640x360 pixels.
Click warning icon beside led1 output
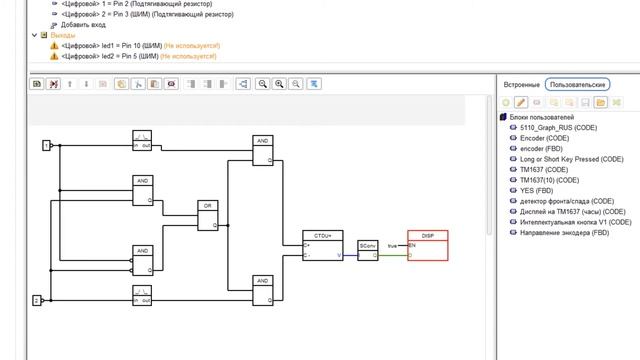pos(54,46)
